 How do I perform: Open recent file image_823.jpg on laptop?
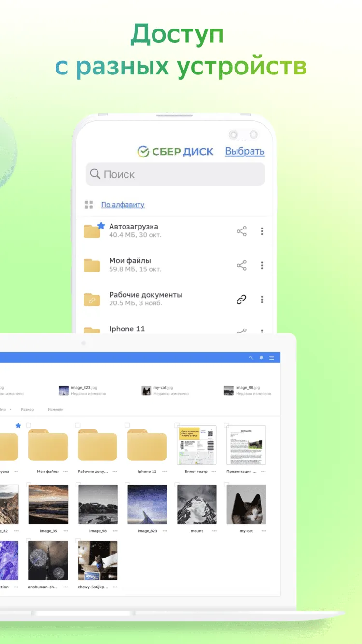click(83, 390)
